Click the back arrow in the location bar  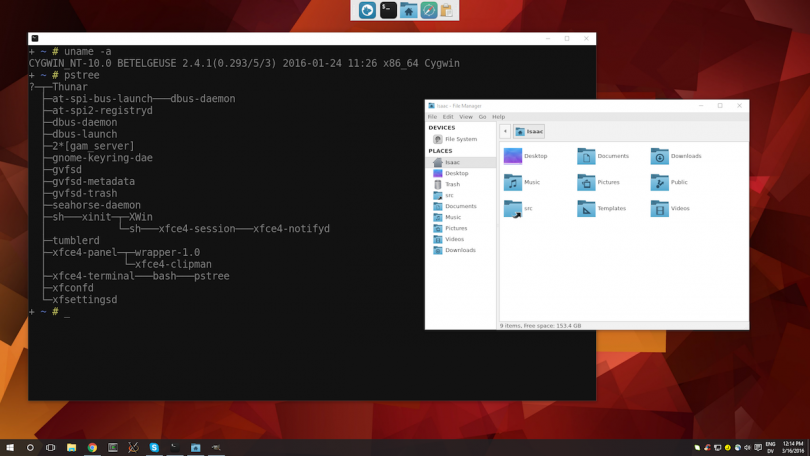506,131
